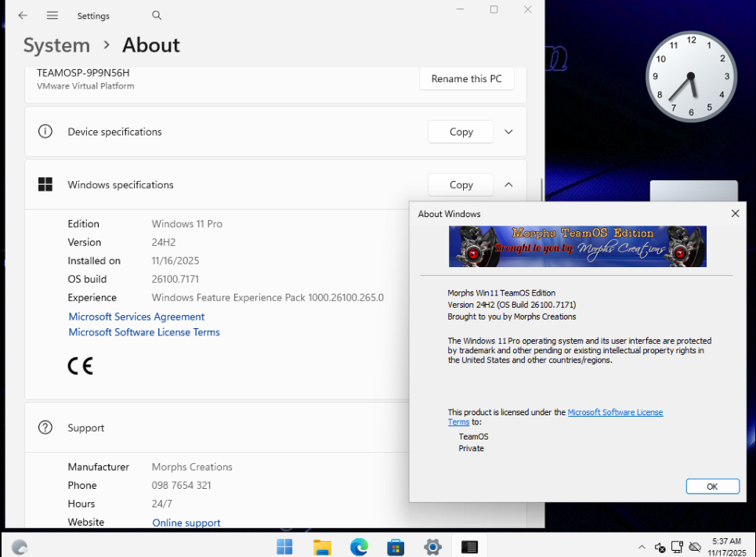Collapse the Windows specifications section

point(508,185)
